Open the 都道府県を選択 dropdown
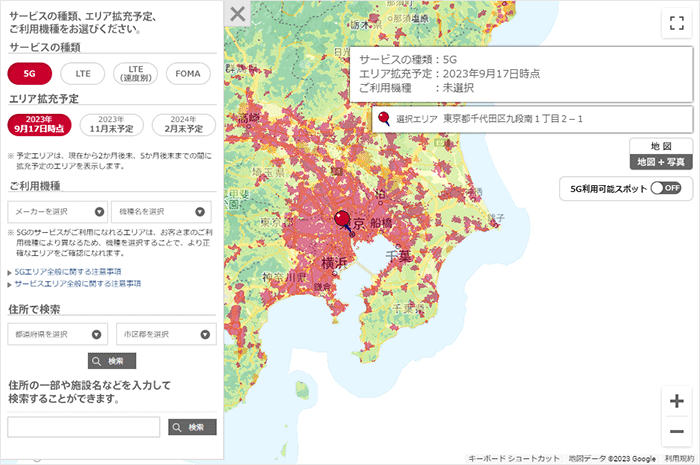This screenshot has width=700, height=465. point(58,334)
